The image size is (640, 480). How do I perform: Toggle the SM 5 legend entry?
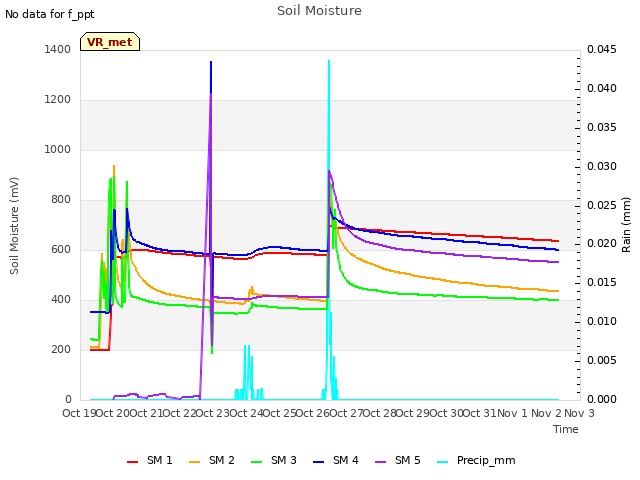pyautogui.click(x=398, y=460)
